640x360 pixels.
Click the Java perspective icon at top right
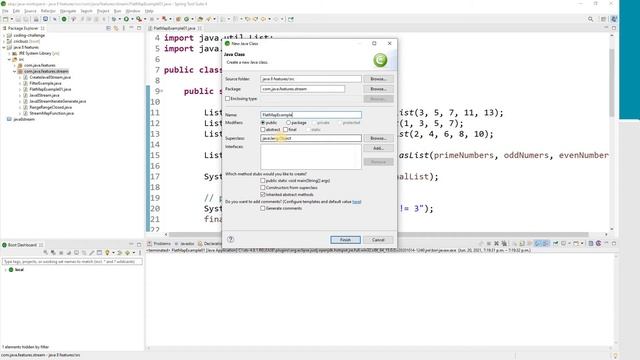[x=613, y=19]
